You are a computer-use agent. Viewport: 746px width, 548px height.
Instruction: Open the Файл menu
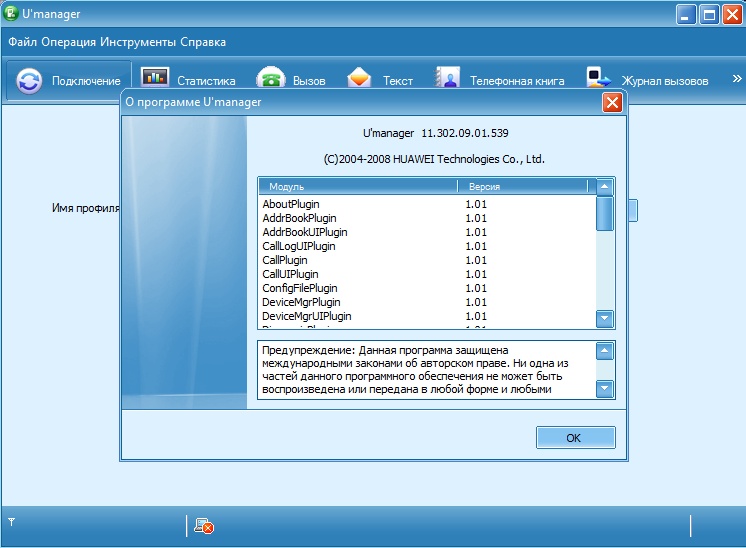24,42
